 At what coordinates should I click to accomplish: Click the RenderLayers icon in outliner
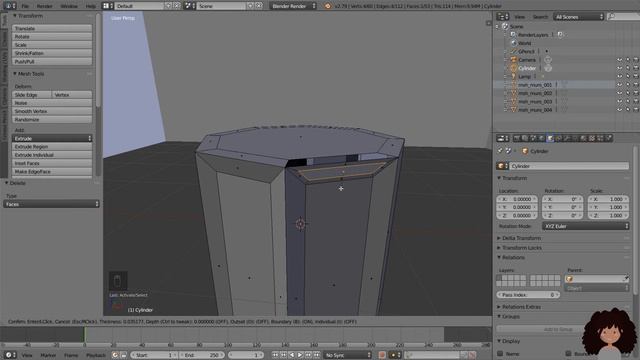click(513, 35)
